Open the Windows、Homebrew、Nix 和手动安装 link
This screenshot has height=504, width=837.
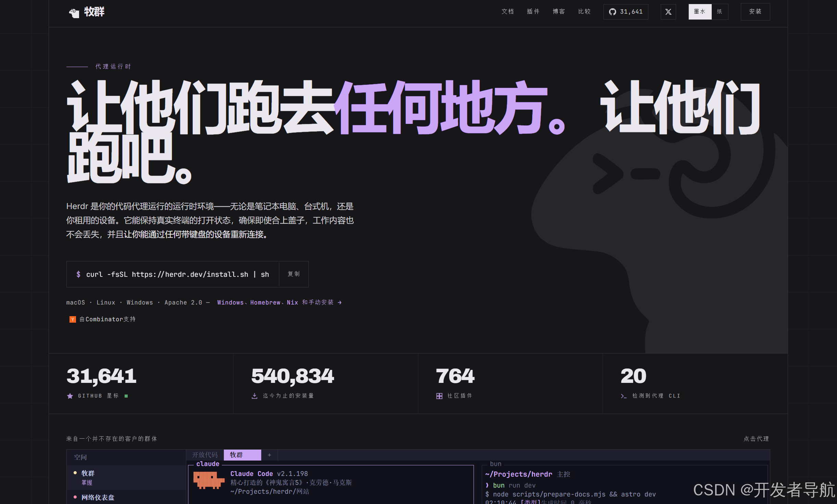tap(279, 302)
